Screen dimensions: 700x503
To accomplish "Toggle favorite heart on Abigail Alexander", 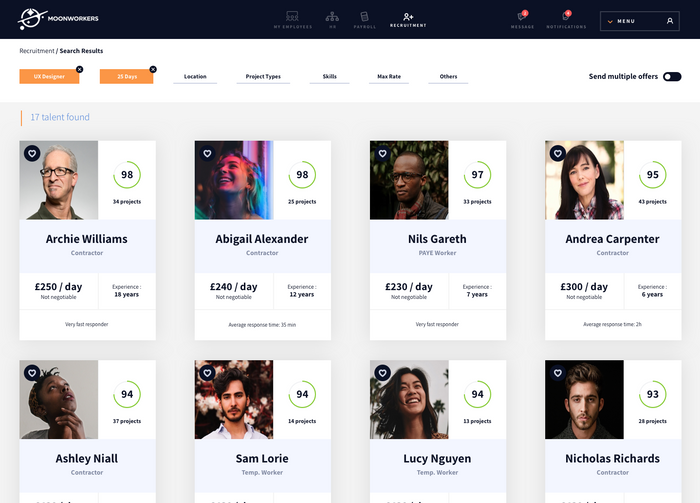I will tap(207, 154).
